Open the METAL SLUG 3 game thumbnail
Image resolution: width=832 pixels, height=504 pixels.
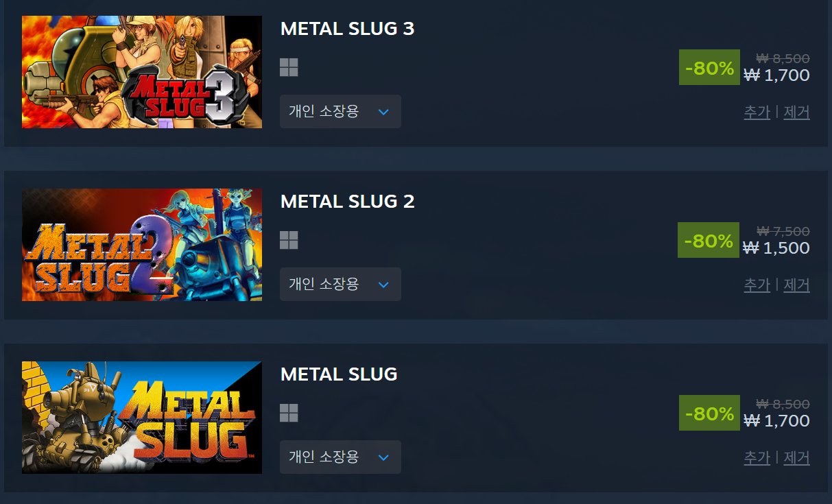[x=142, y=72]
